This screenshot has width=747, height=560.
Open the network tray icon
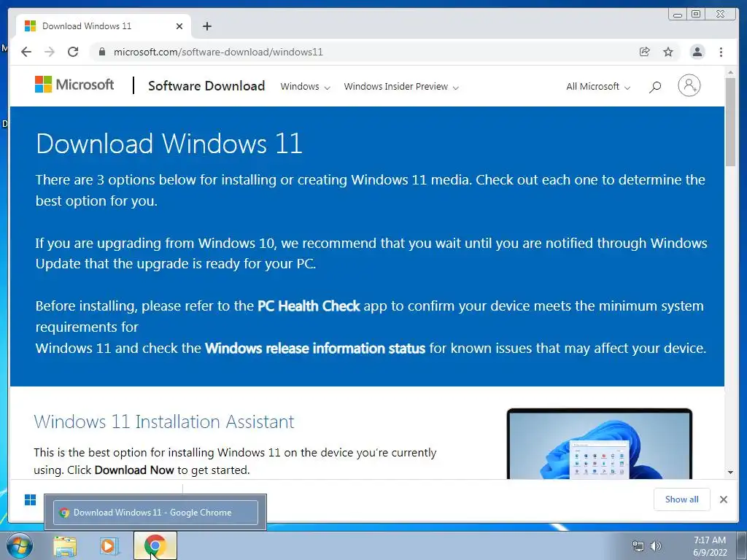click(638, 546)
